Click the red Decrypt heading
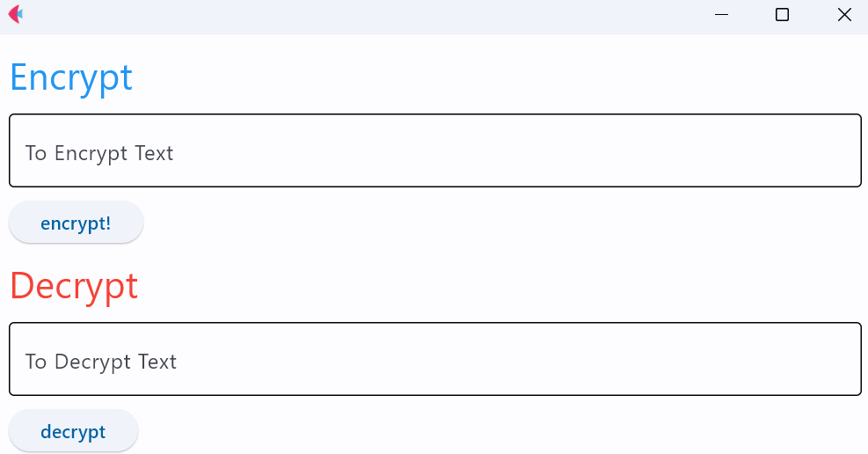Image resolution: width=868 pixels, height=454 pixels. click(x=74, y=286)
